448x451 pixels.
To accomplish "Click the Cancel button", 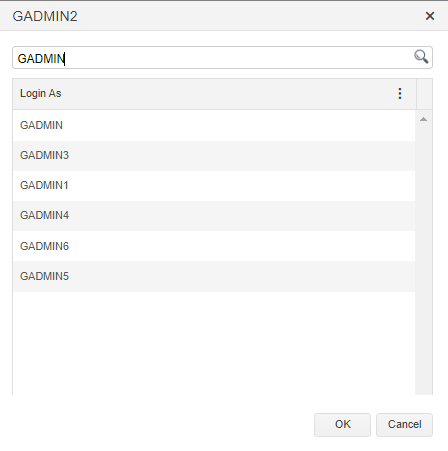I will (x=404, y=425).
